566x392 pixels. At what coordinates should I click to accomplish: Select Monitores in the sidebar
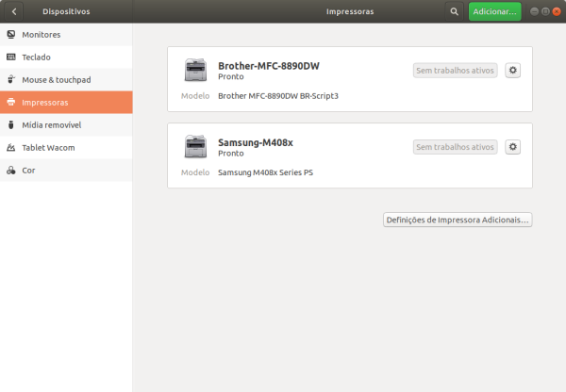click(x=66, y=35)
